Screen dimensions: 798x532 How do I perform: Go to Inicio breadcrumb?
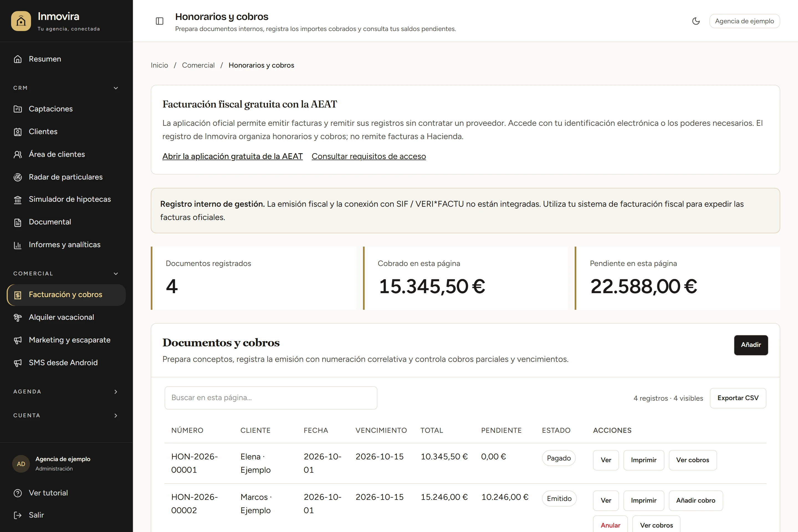coord(159,65)
